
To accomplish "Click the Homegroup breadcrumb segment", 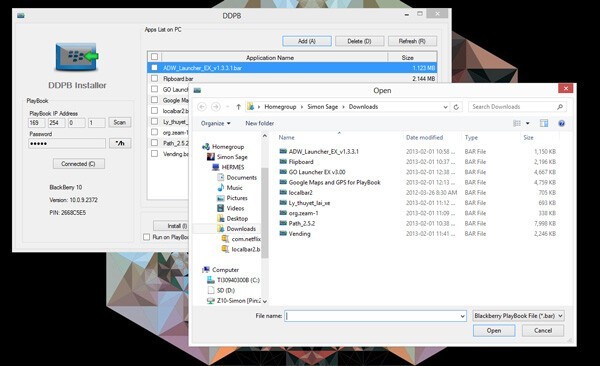I will (280, 107).
